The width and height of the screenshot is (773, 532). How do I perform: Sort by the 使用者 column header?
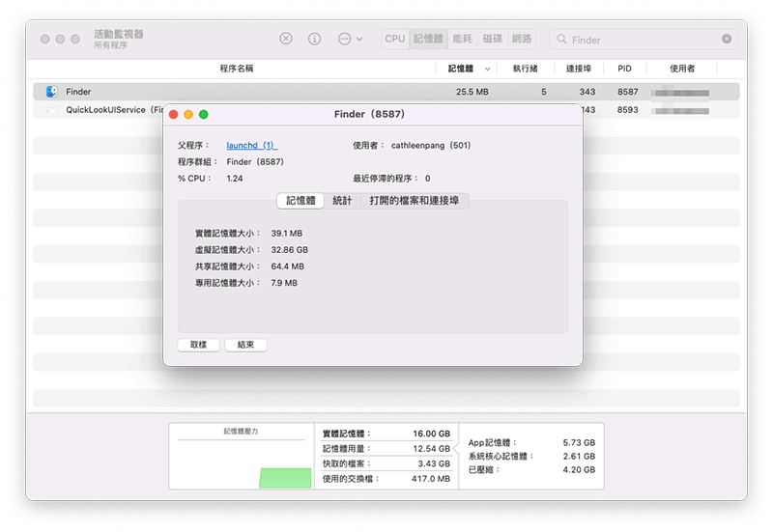(682, 69)
